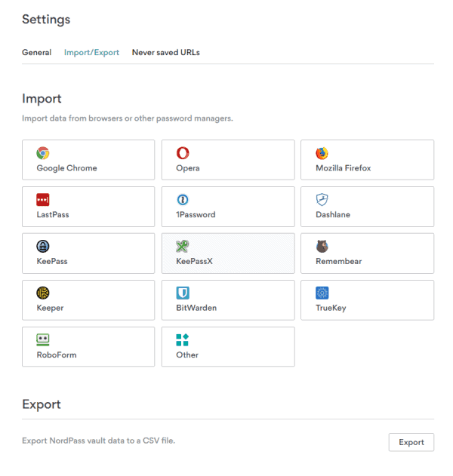Click the red Opera logo icon
The image size is (453, 476).
tap(183, 153)
